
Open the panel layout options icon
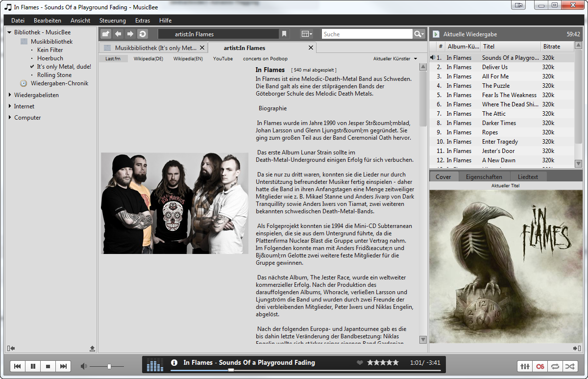click(307, 34)
